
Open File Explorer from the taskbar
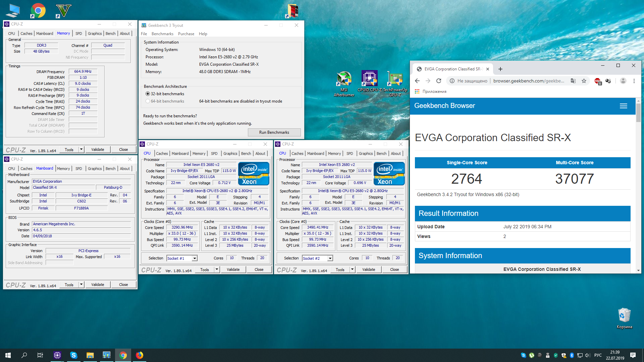(90, 355)
